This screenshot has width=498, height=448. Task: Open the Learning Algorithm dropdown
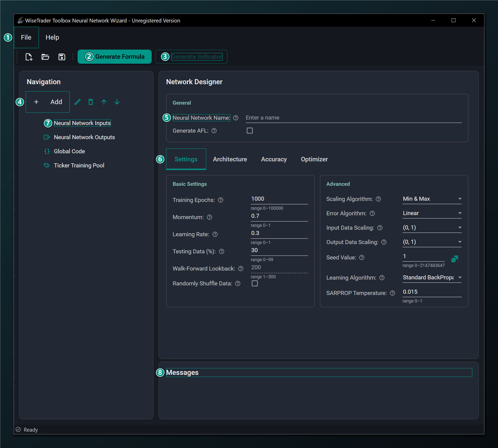point(432,278)
